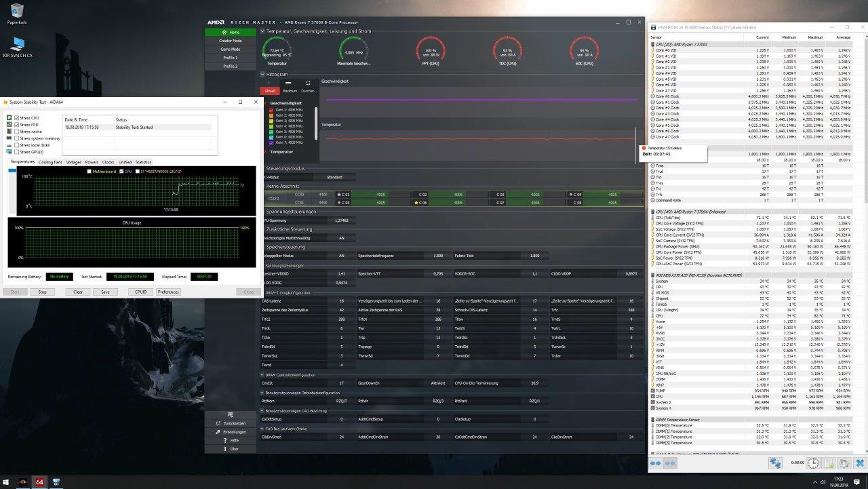868x489 pixels.
Task: Switch to Voltages tab in AIDA64
Action: pos(74,162)
